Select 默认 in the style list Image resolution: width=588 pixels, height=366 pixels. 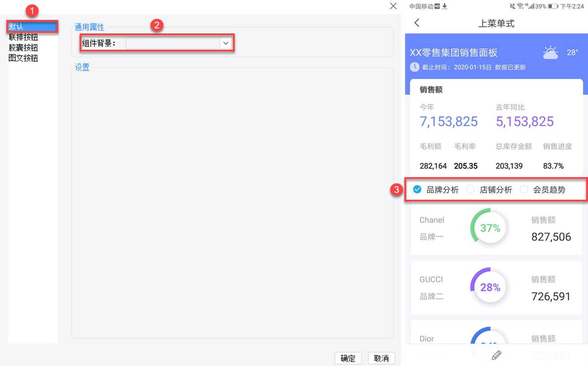[33, 27]
